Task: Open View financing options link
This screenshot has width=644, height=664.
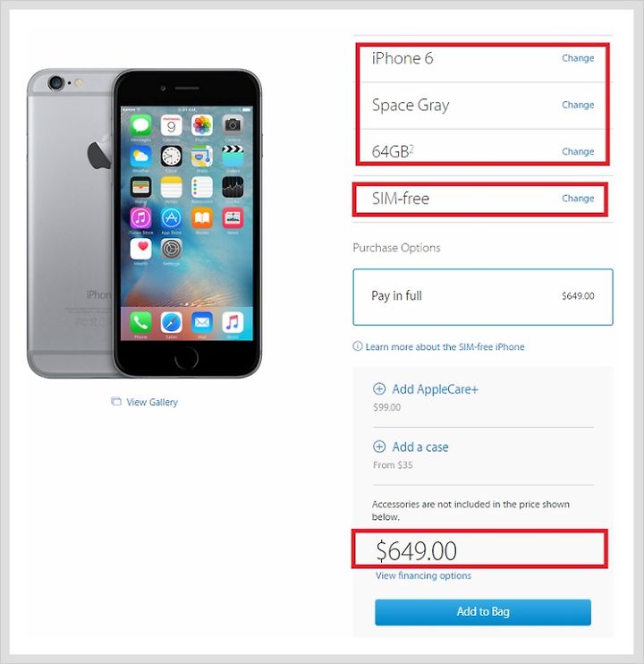Action: (x=423, y=575)
